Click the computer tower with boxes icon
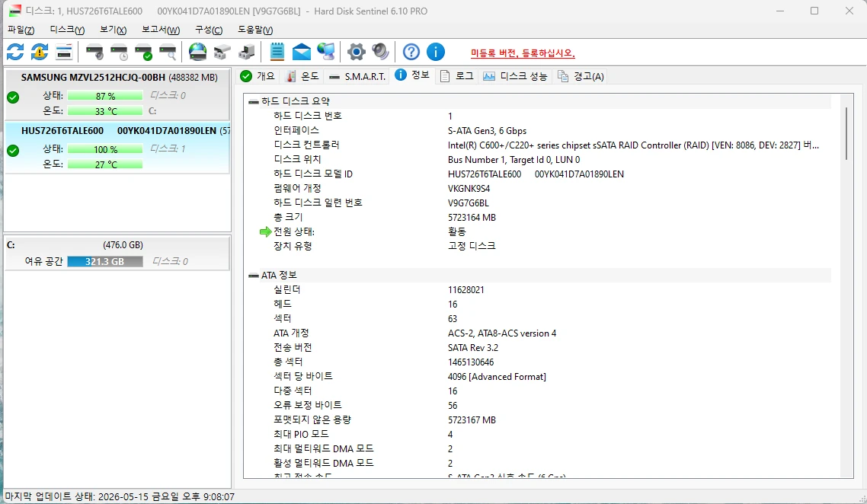 247,52
